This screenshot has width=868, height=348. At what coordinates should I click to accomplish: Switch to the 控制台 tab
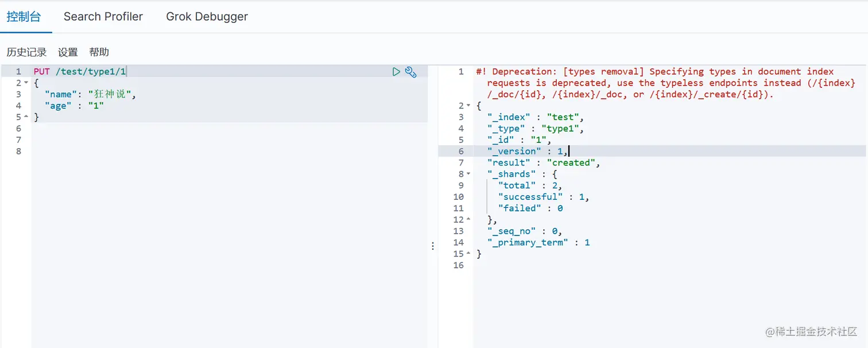pos(24,17)
